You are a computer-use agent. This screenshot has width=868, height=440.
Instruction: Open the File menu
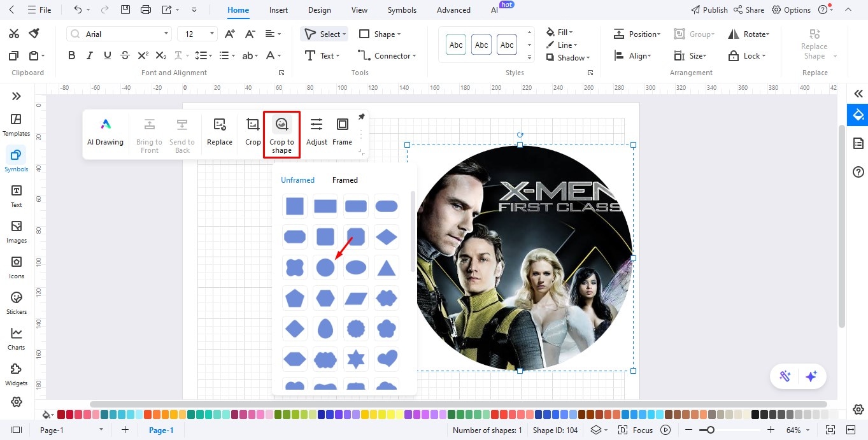click(x=39, y=10)
